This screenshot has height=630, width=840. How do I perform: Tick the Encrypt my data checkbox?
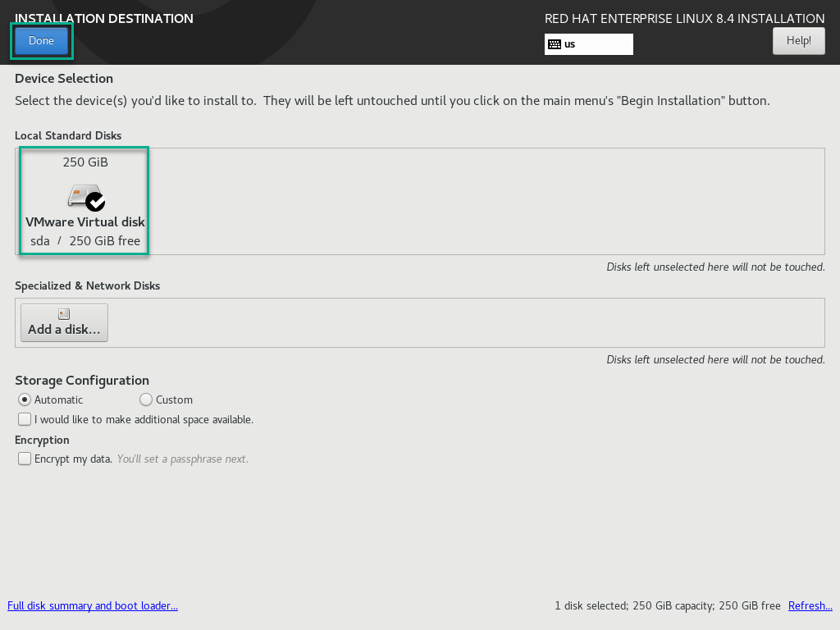point(25,459)
